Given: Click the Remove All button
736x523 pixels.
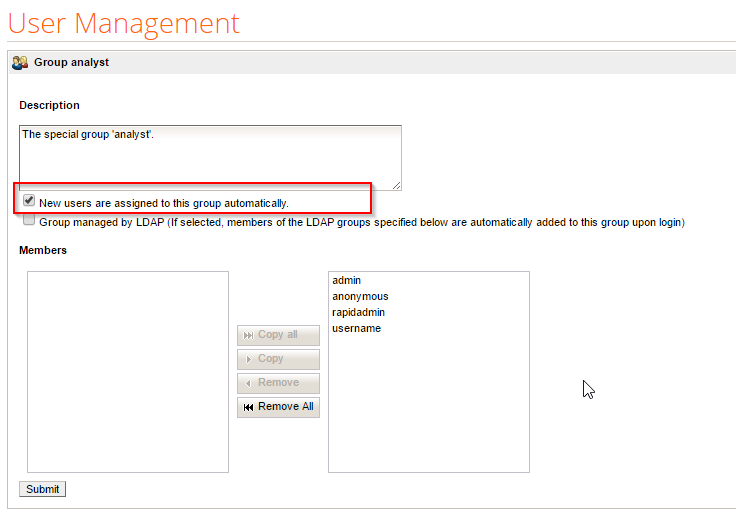Looking at the screenshot, I should pos(278,407).
